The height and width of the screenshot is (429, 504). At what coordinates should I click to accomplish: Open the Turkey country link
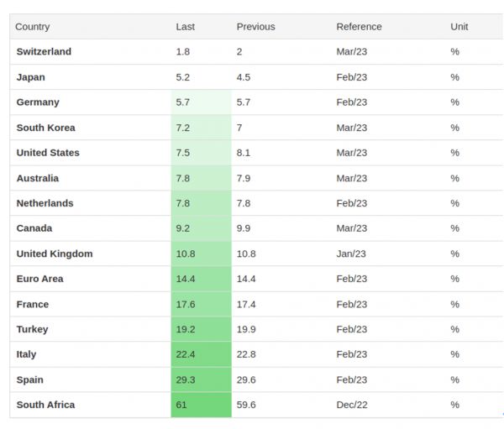pyautogui.click(x=33, y=329)
